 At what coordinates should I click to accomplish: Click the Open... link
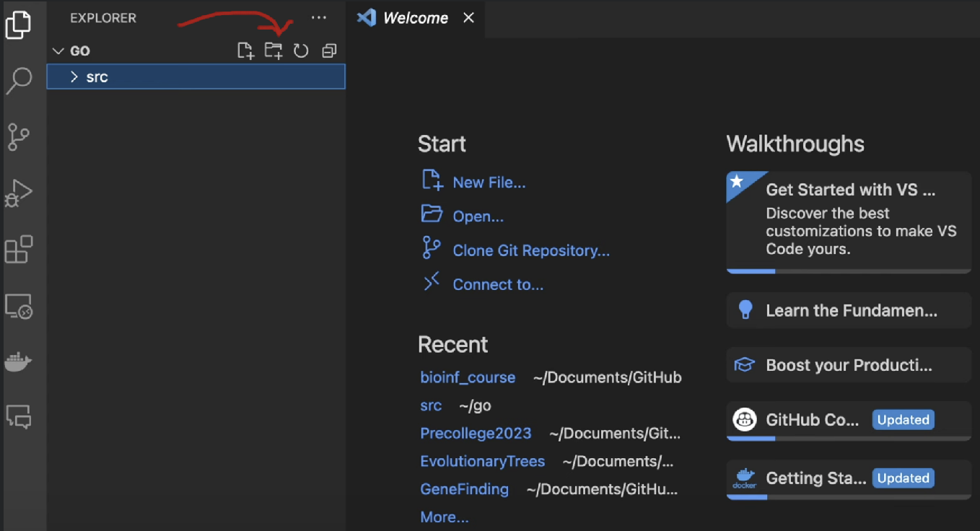click(x=478, y=216)
